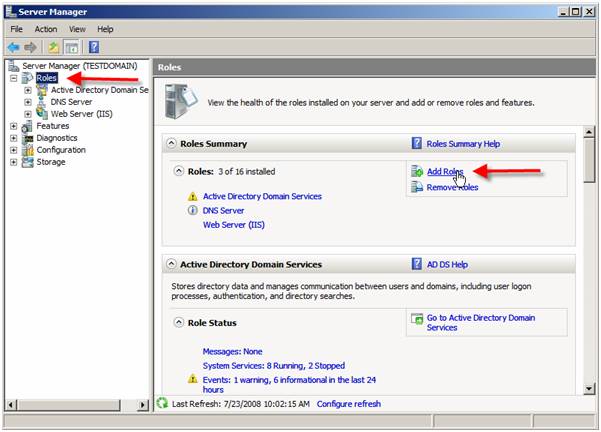Expand the Diagnostics tree node
The image size is (601, 432).
[14, 138]
